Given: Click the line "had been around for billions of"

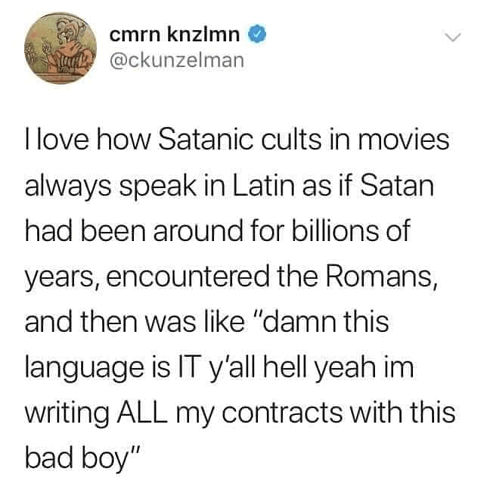Looking at the screenshot, I should point(217,231).
